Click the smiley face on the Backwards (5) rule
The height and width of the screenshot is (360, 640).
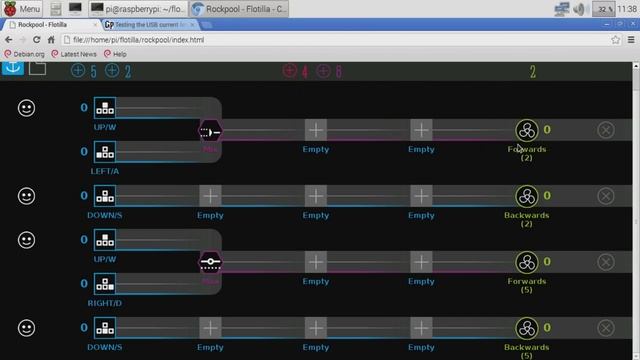pyautogui.click(x=27, y=328)
